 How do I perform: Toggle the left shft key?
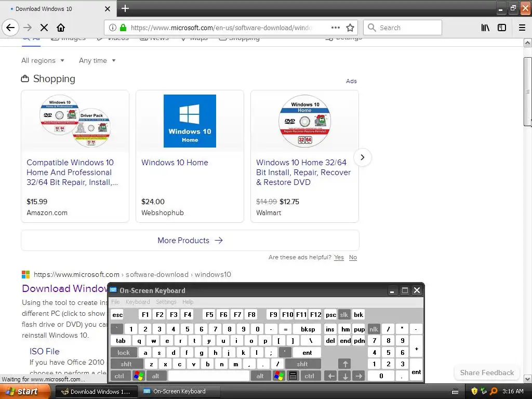click(x=126, y=364)
